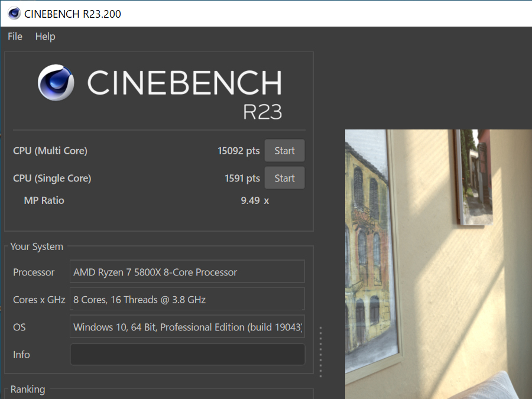532x399 pixels.
Task: Click into the empty Info field
Action: pos(187,355)
